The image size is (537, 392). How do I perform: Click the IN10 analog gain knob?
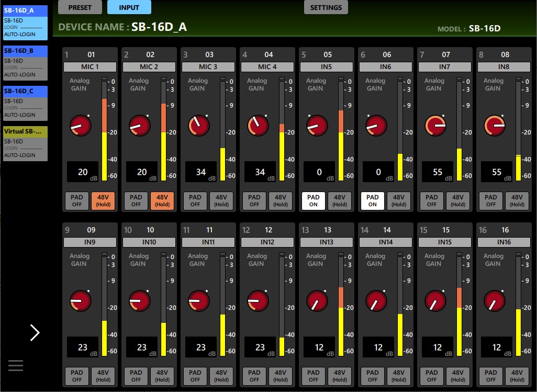(x=140, y=301)
